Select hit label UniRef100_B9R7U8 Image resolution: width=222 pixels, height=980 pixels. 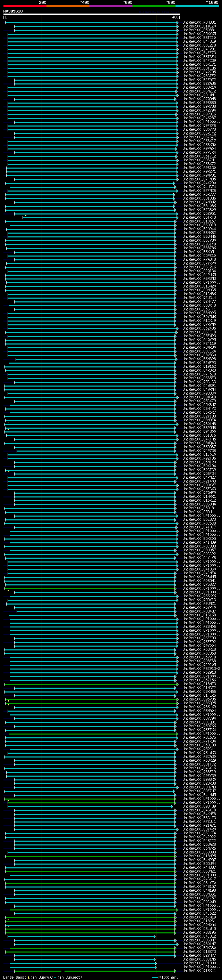click(199, 106)
